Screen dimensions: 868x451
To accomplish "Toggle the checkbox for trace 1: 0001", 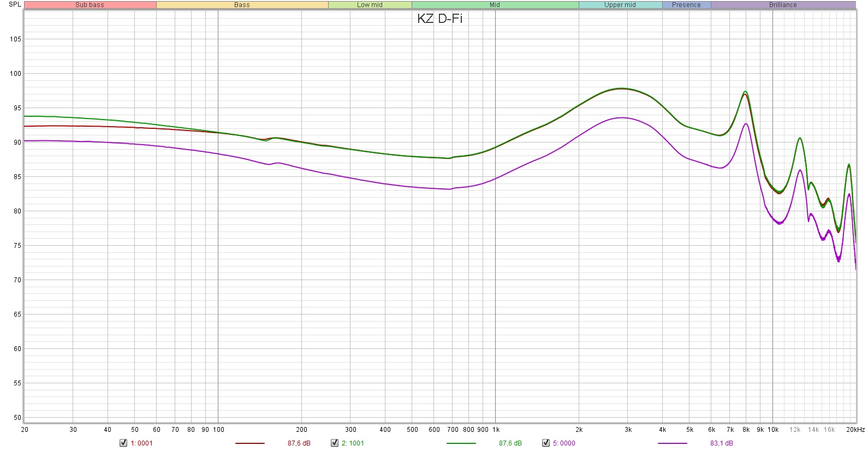I will [123, 443].
